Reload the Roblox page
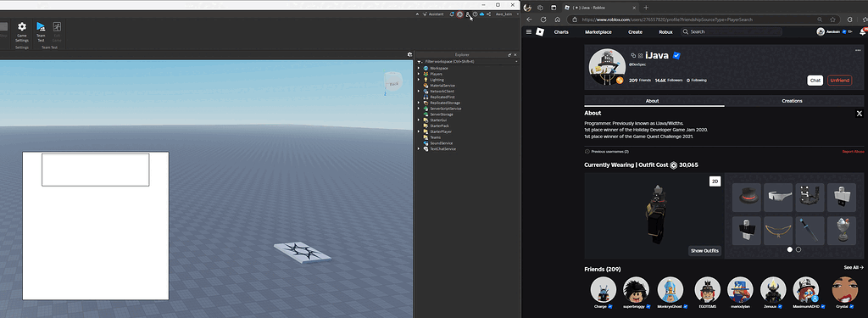Image resolution: width=868 pixels, height=318 pixels. point(543,20)
